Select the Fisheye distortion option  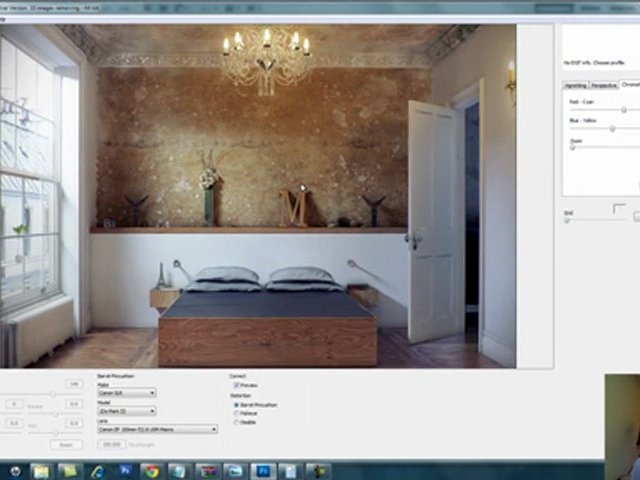[236, 414]
